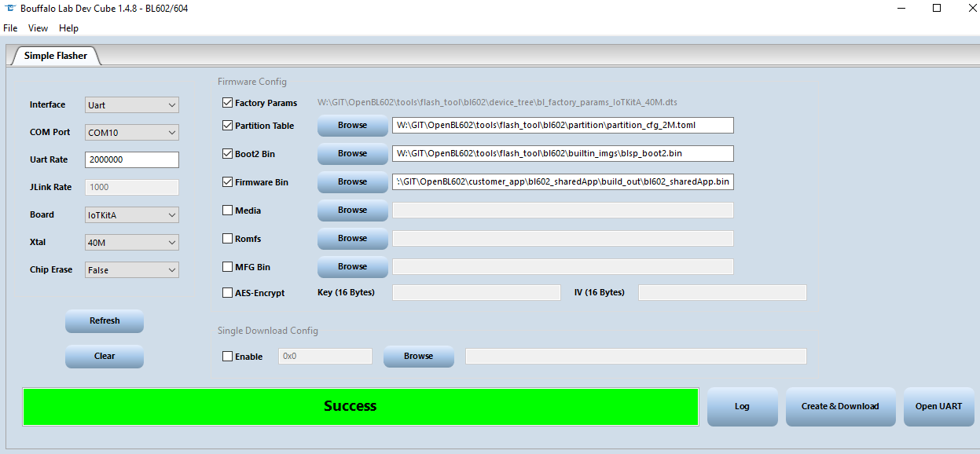Toggle the Boot2 Bin checkbox
980x454 pixels.
[x=228, y=154]
